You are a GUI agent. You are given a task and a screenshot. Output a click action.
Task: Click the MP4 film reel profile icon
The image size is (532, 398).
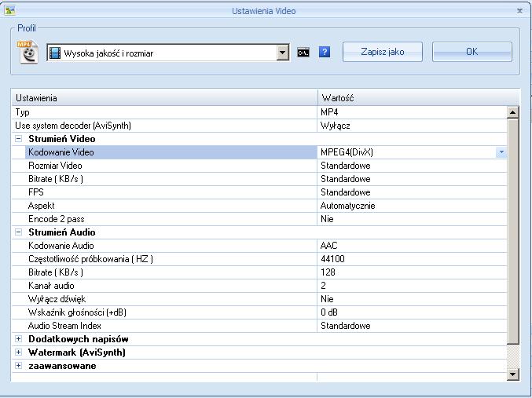pos(28,52)
